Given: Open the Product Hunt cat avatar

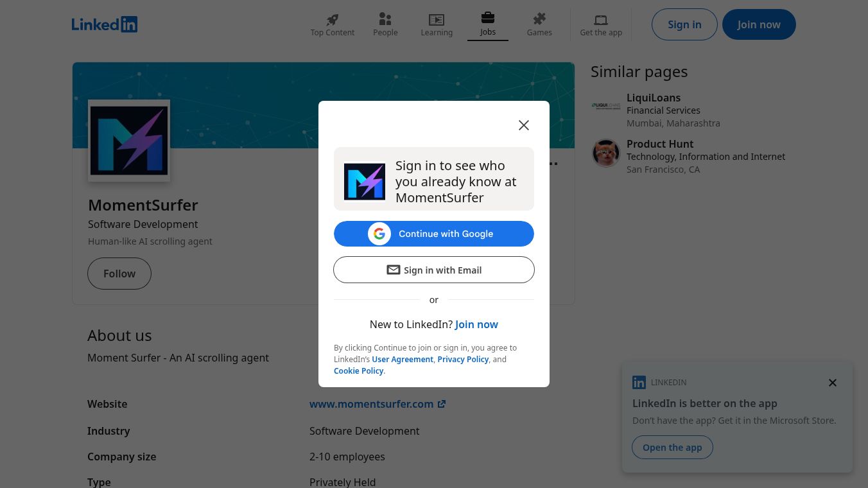Looking at the screenshot, I should [606, 153].
